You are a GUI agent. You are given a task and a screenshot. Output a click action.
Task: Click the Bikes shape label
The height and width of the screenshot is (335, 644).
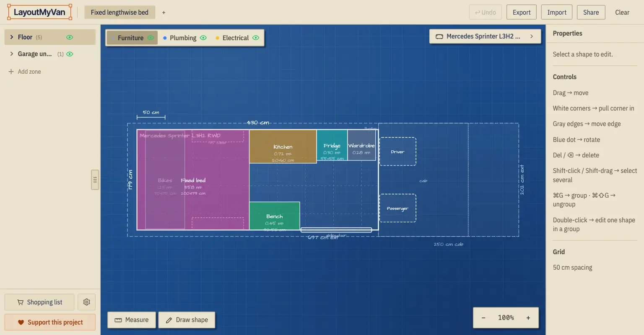(x=165, y=180)
